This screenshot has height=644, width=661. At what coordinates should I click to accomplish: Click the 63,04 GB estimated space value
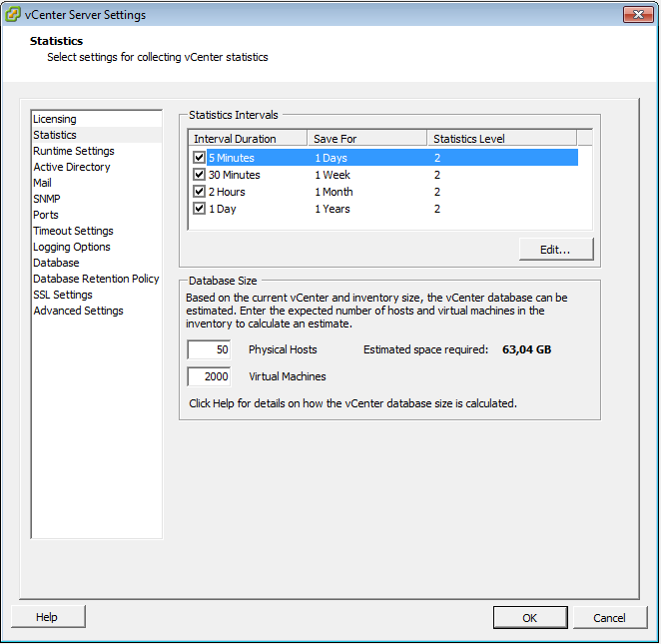[526, 349]
